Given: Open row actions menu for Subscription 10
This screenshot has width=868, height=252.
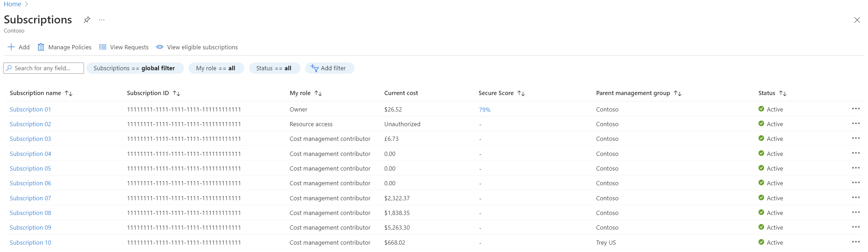Looking at the screenshot, I should click(x=855, y=242).
